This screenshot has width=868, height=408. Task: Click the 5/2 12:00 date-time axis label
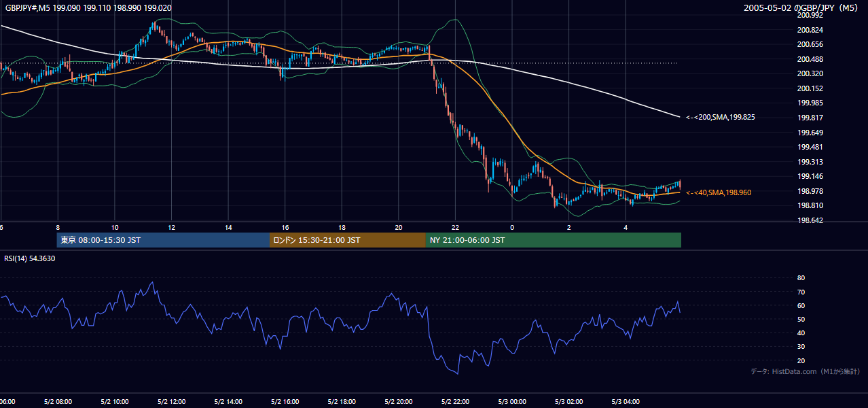tap(171, 402)
